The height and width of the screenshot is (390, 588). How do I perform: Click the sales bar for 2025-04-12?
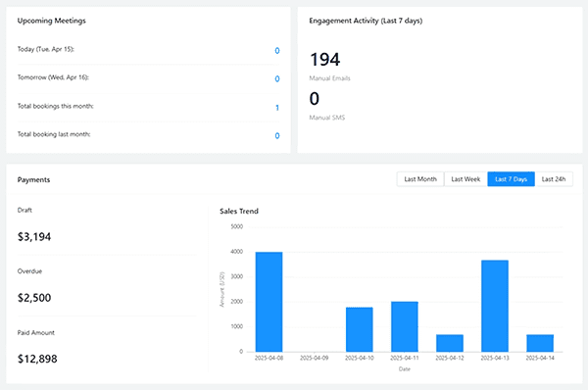click(x=450, y=343)
